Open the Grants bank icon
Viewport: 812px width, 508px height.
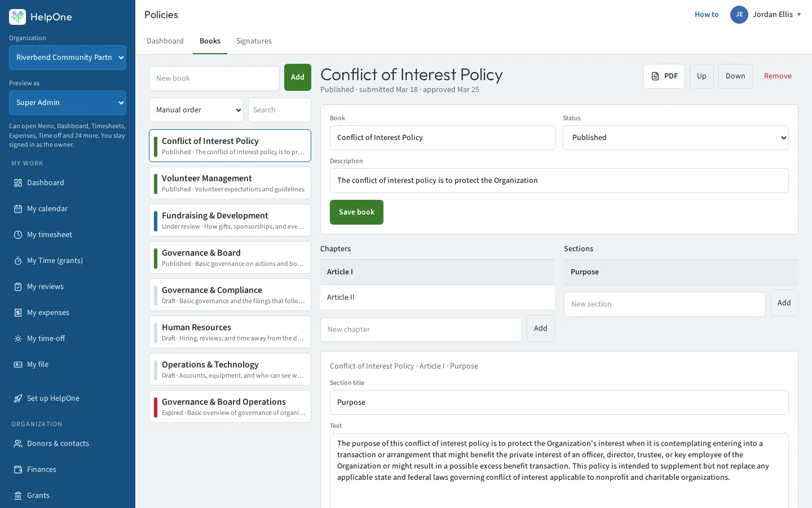18,496
